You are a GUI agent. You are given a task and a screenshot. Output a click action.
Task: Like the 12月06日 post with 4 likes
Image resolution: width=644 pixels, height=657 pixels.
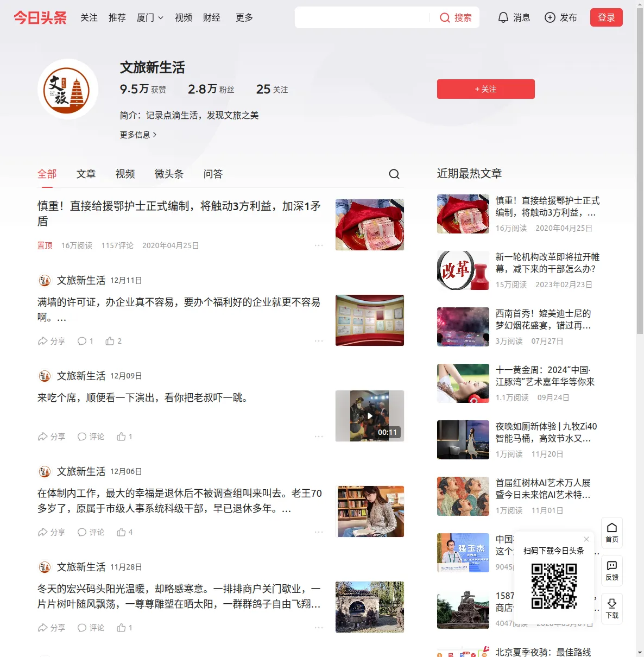tap(125, 532)
